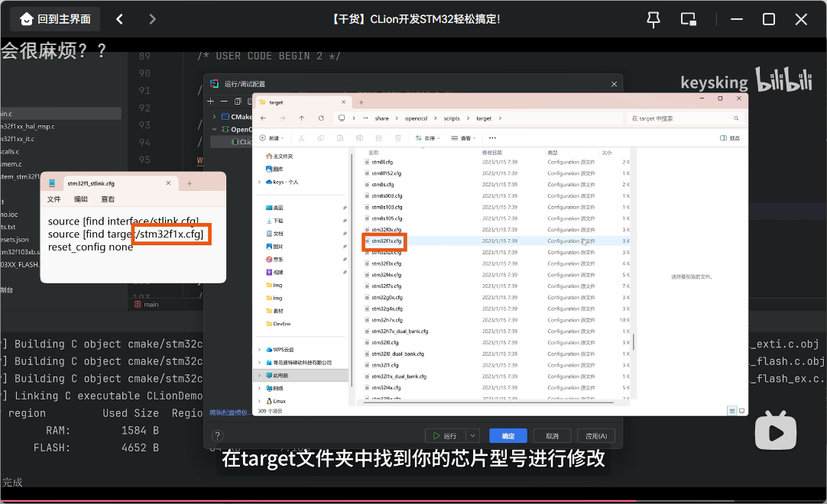Sort files by the 名称 column header

(x=374, y=153)
